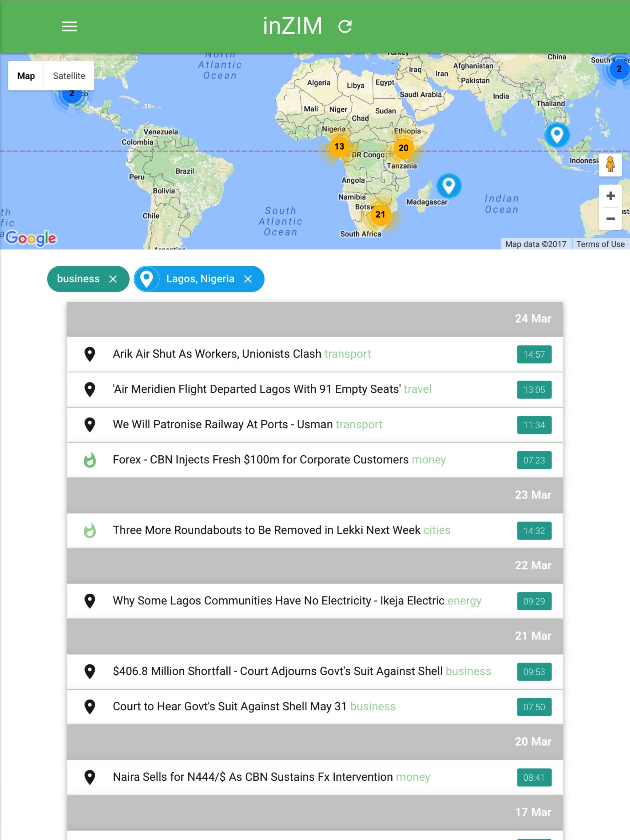Click pin icon for Naira Sells story
The height and width of the screenshot is (840, 630).
click(90, 777)
